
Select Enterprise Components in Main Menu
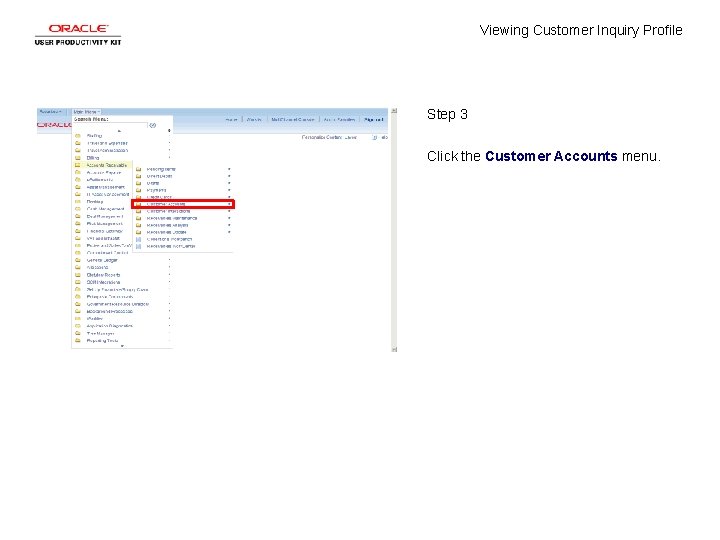point(110,297)
